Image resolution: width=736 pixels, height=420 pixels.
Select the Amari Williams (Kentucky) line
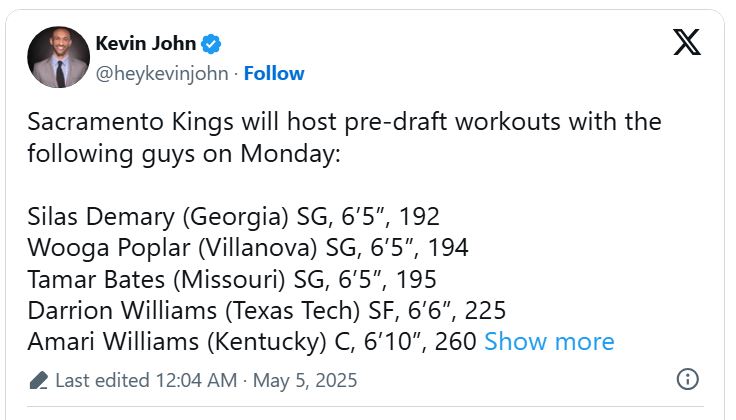[x=252, y=342]
